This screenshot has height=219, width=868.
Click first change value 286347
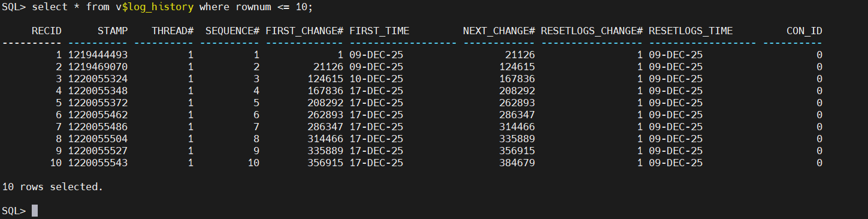(x=325, y=127)
